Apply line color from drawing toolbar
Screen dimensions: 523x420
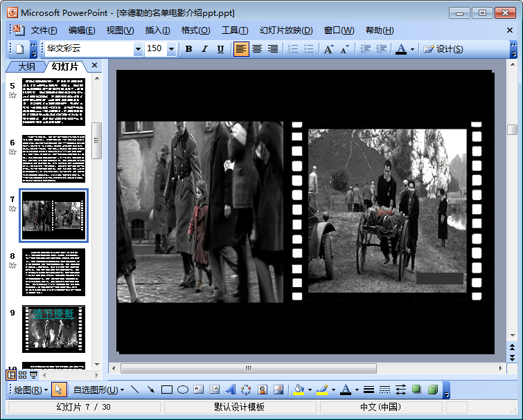[322, 390]
